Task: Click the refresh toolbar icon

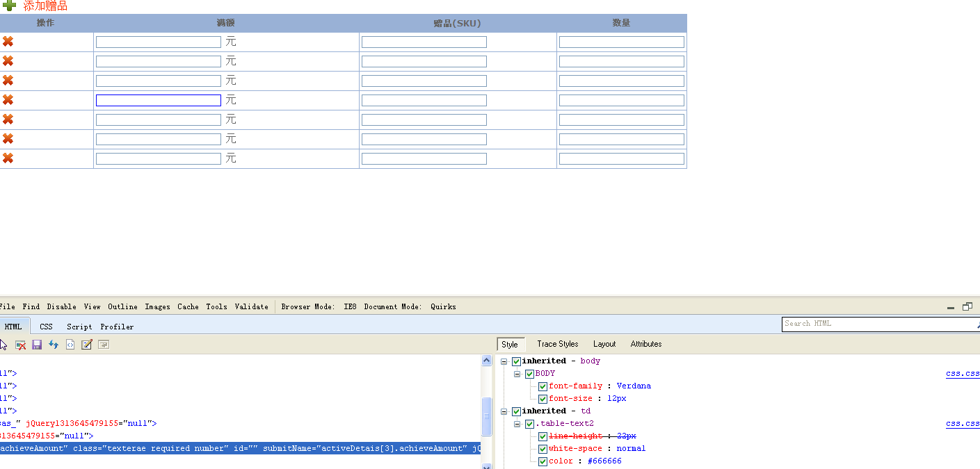Action: pyautogui.click(x=54, y=345)
